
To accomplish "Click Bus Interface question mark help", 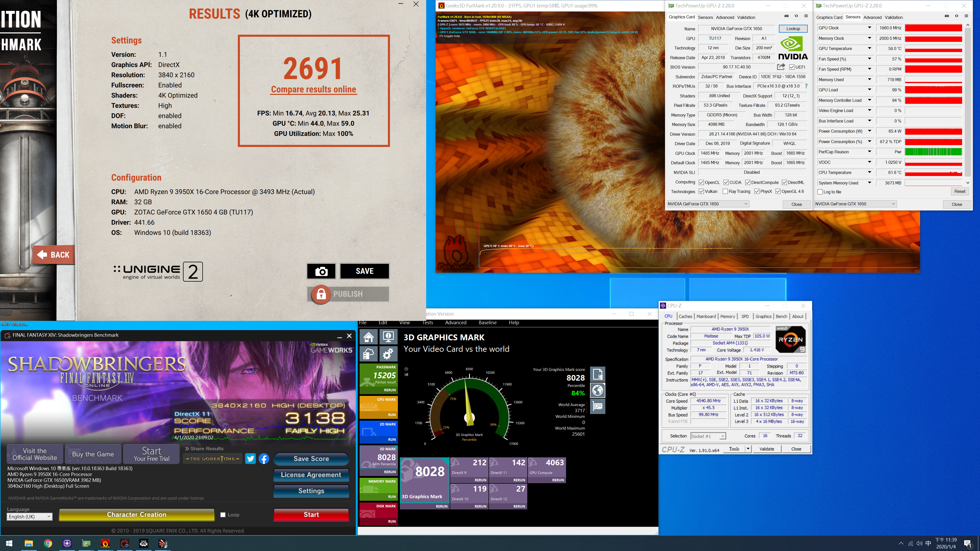I will pos(806,86).
